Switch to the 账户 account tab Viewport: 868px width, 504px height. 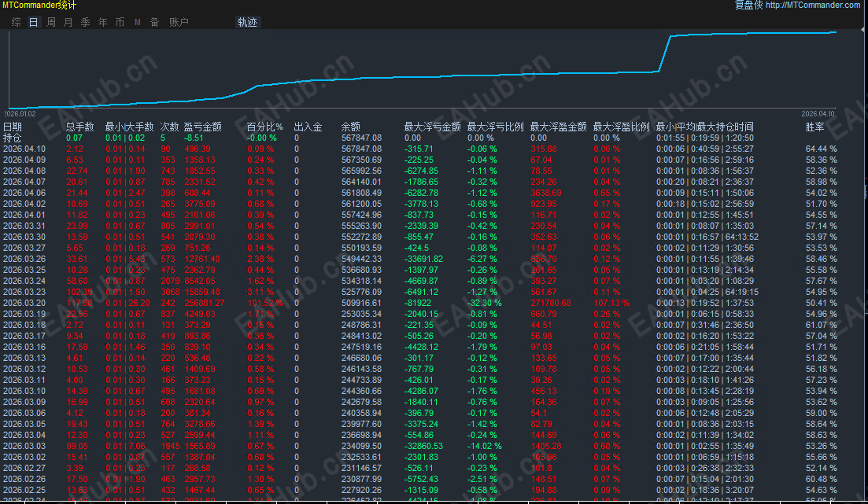click(x=179, y=22)
